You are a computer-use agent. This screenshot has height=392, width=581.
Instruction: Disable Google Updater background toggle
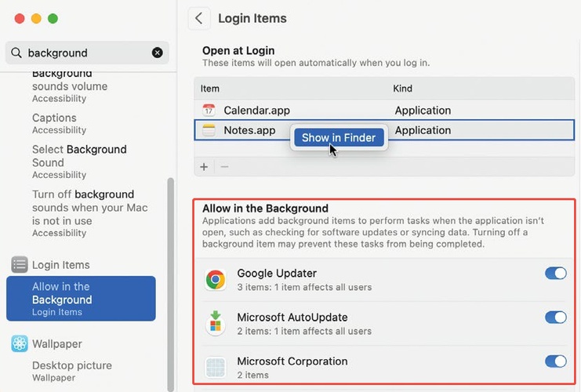555,274
